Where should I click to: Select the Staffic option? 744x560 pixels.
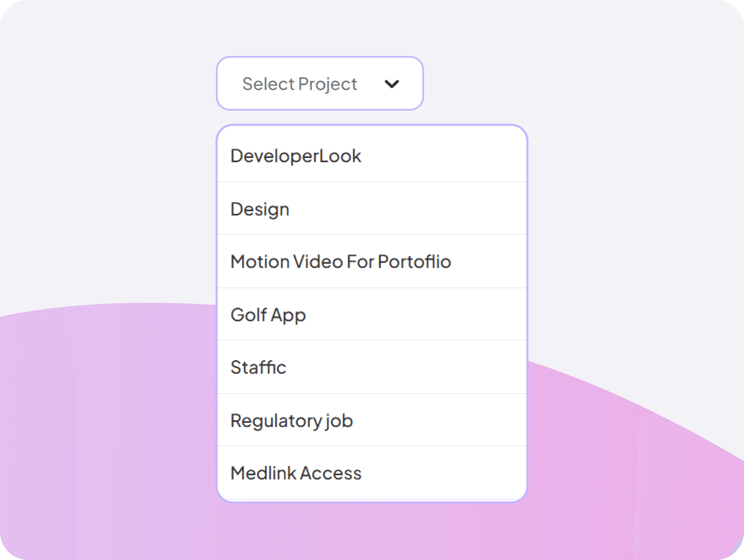coord(258,367)
